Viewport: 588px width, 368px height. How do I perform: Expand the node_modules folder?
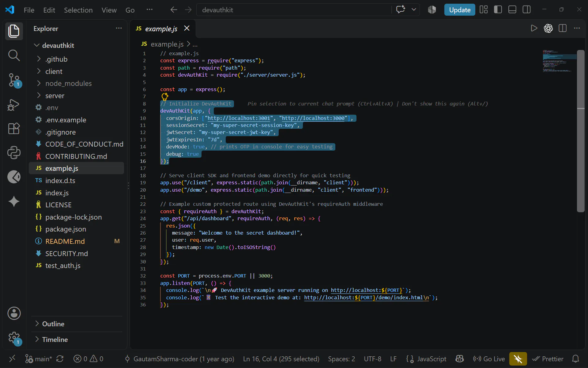tap(77, 83)
